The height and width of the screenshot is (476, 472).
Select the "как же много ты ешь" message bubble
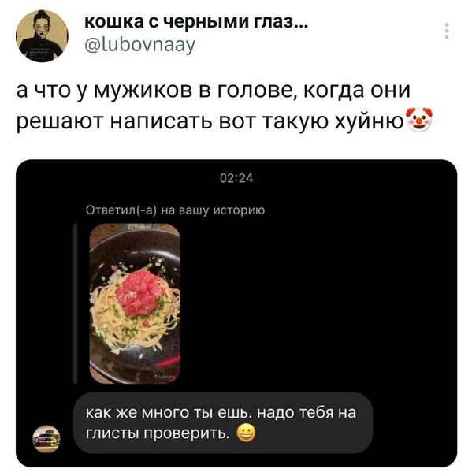[224, 423]
